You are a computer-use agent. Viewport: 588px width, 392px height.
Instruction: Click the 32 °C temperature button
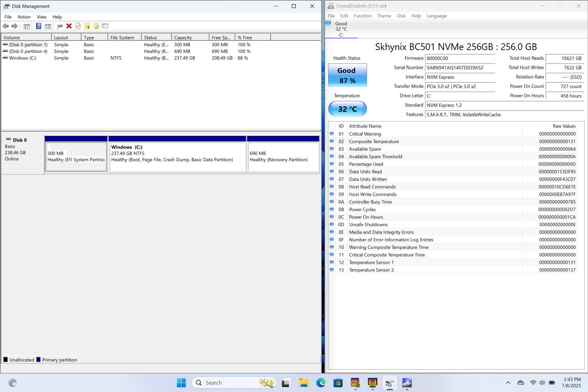pos(347,109)
